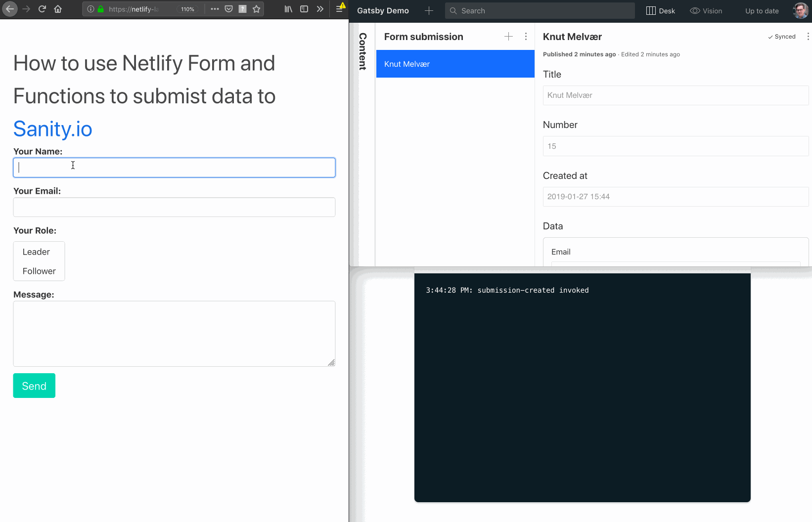Open the Firefox Library view
This screenshot has height=522, width=812.
[x=288, y=9]
